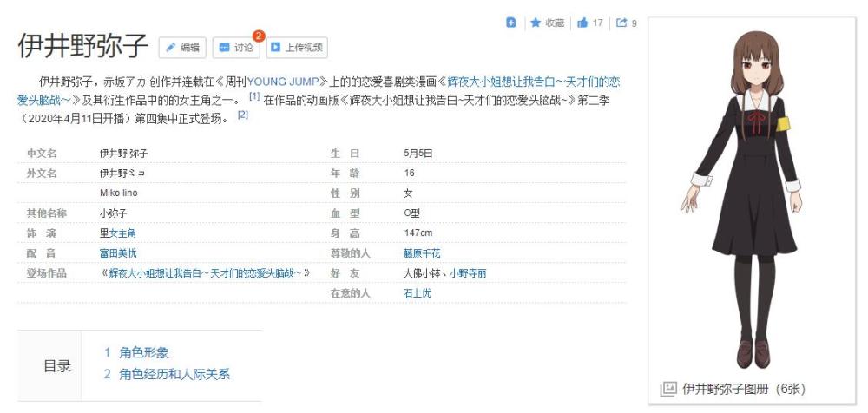Click the blood type value O型
Screen dimensions: 868x413
(x=412, y=213)
